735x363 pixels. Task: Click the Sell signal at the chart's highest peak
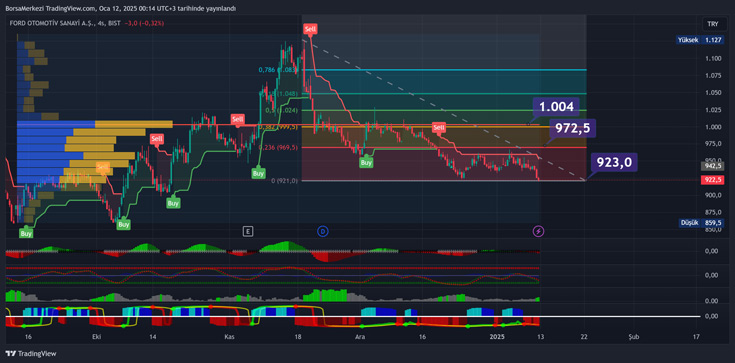pos(310,29)
